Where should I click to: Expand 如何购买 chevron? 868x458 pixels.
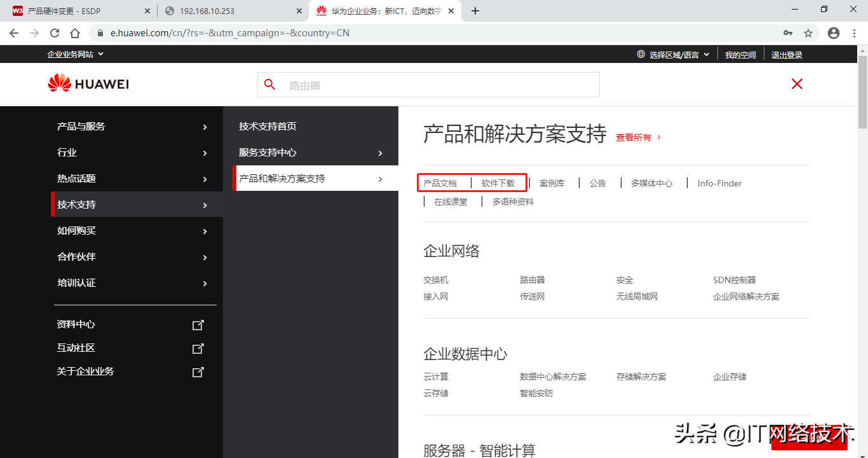pos(205,231)
